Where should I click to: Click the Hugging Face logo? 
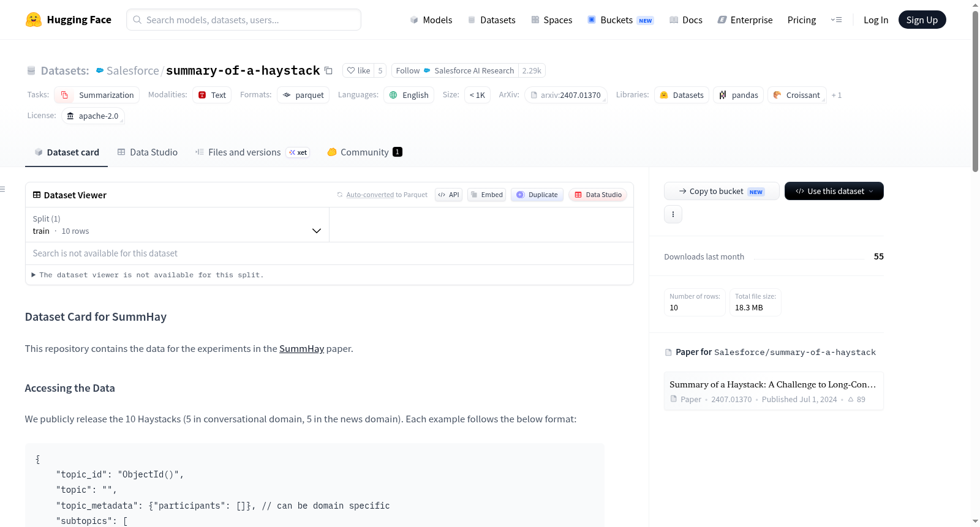[68, 20]
